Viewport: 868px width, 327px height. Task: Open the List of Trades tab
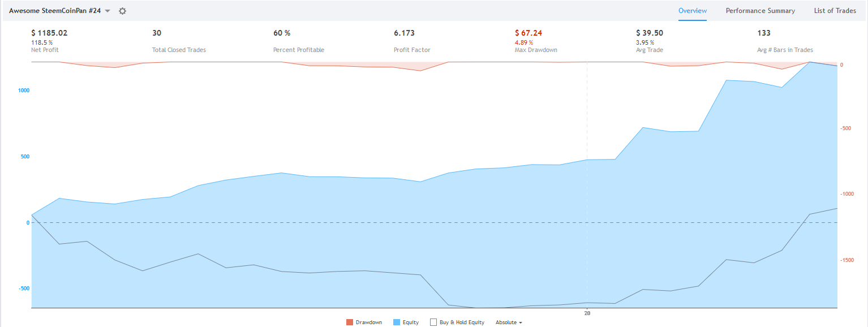[x=835, y=11]
